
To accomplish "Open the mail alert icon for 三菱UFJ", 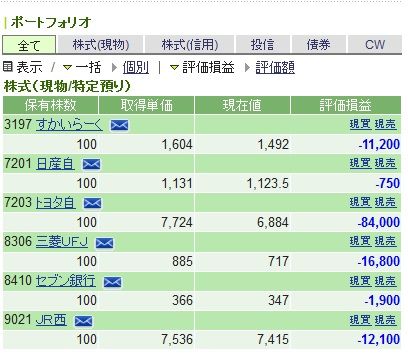I will click(x=104, y=243).
